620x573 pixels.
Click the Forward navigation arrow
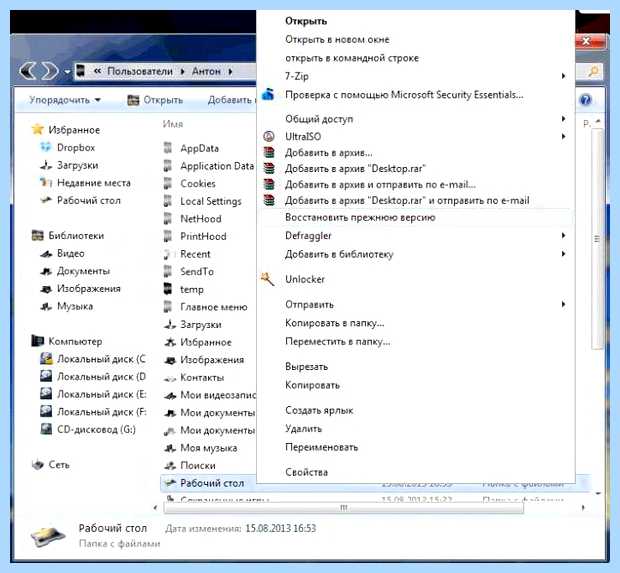coord(50,72)
